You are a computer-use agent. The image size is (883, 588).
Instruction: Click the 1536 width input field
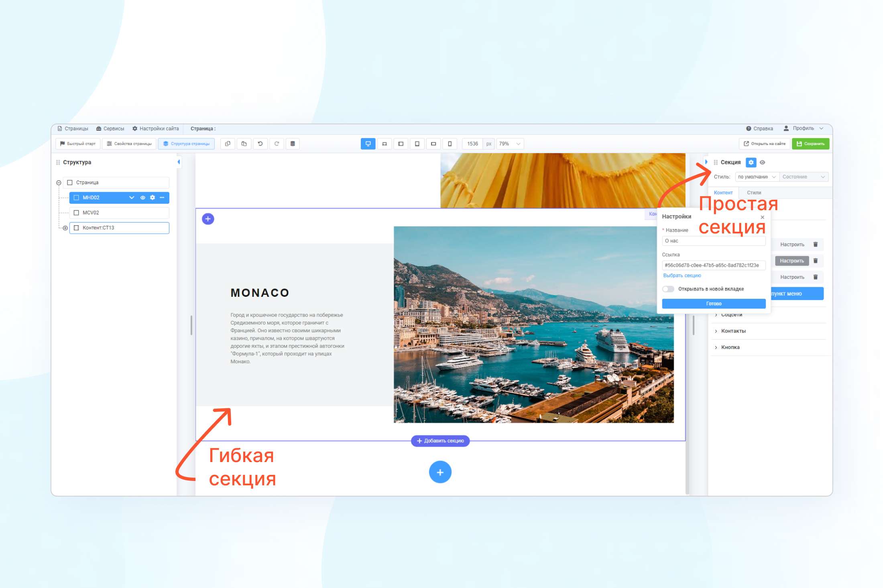[472, 144]
